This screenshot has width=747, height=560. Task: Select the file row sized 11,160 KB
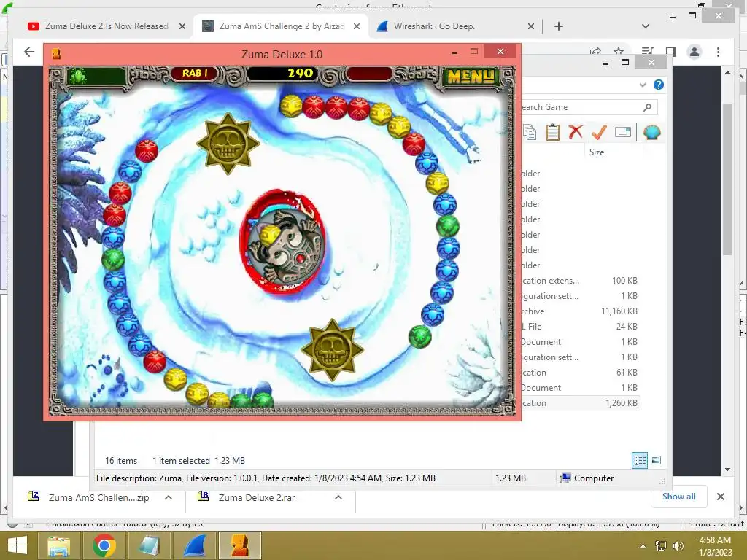pyautogui.click(x=579, y=311)
